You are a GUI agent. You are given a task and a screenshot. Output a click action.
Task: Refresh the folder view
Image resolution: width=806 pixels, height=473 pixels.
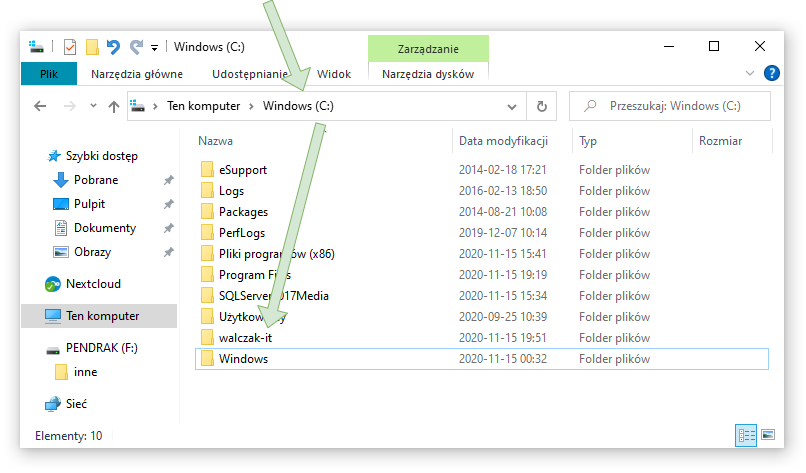(541, 106)
